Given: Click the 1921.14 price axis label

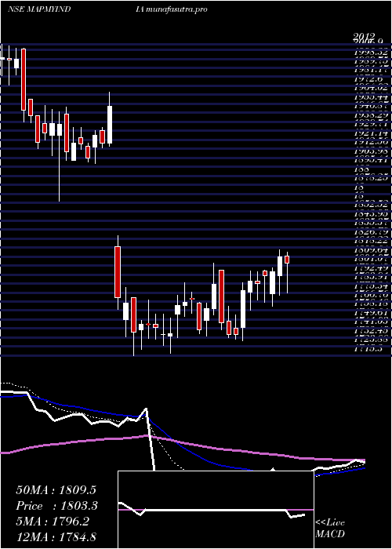Looking at the screenshot, I should 372,133.
